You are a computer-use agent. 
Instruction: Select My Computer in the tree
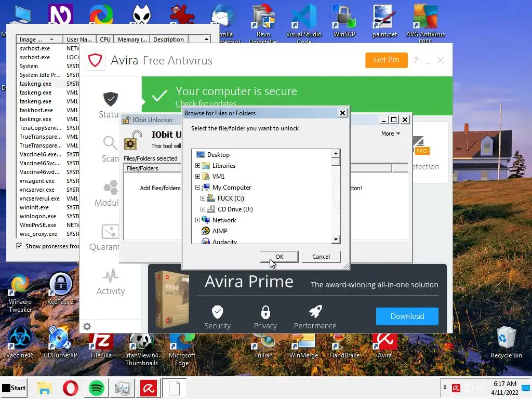tap(231, 187)
